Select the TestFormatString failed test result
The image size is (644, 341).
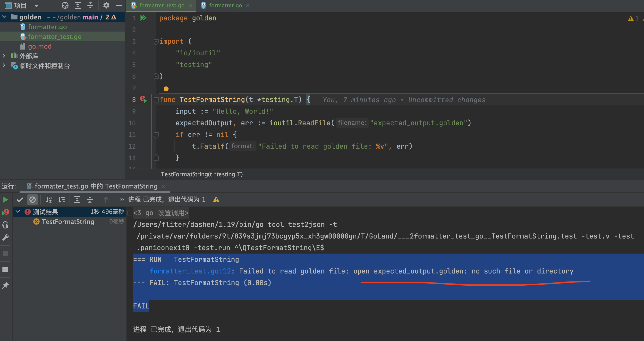click(68, 222)
